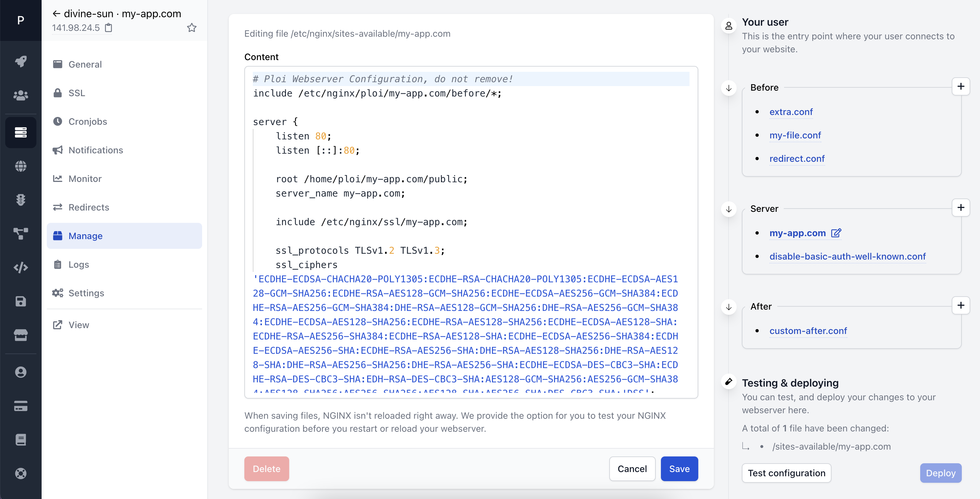Click the Git/Branches icon in sidebar
The image size is (980, 499).
pos(20,230)
